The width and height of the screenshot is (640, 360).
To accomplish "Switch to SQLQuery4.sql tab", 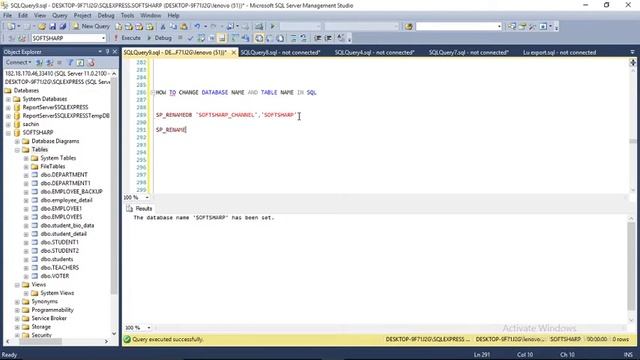I will [x=374, y=52].
